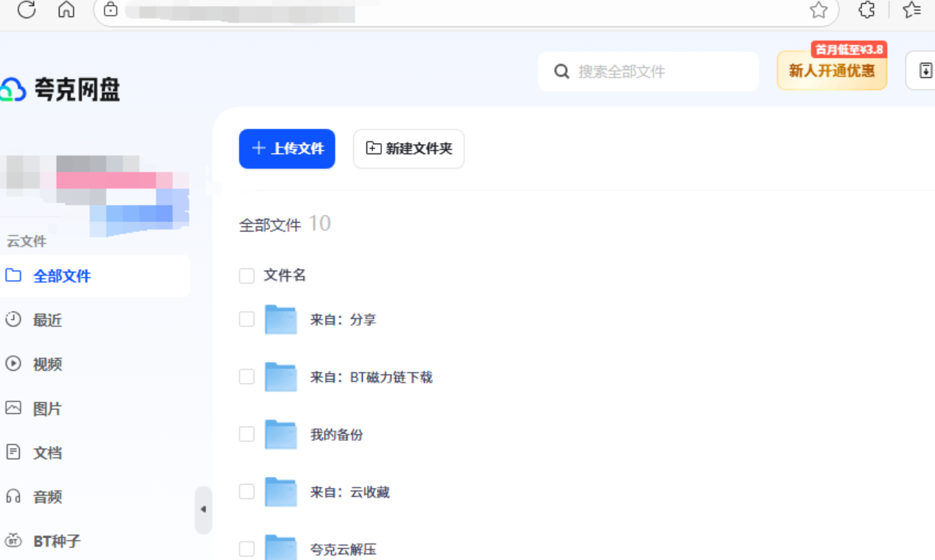Image resolution: width=935 pixels, height=560 pixels.
Task: Check the select-all 文件名 checkbox
Action: coord(246,276)
